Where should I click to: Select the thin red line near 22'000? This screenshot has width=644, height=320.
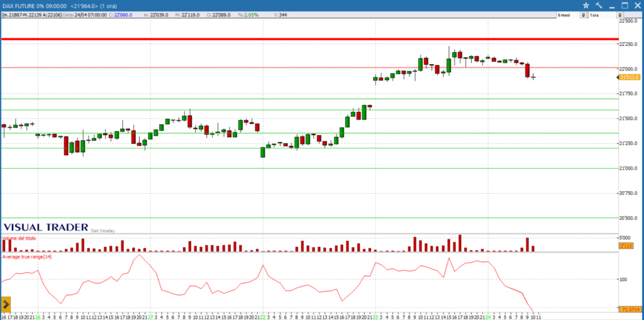[310, 67]
